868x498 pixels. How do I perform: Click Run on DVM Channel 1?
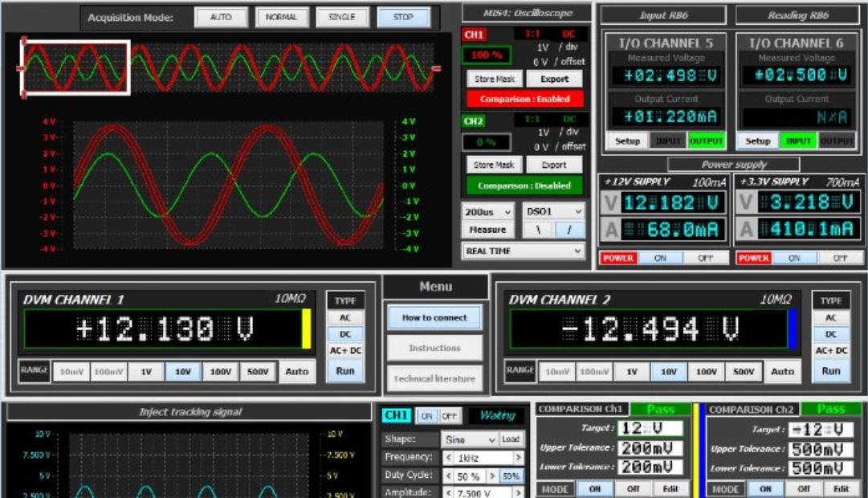click(x=345, y=371)
